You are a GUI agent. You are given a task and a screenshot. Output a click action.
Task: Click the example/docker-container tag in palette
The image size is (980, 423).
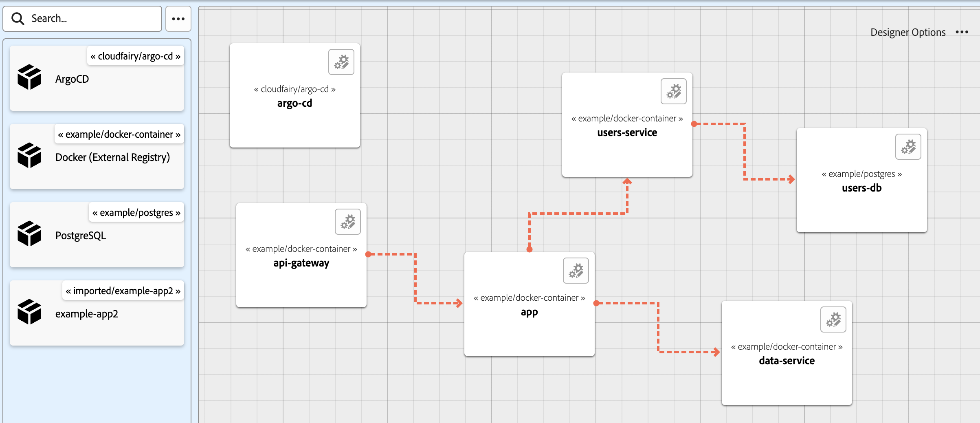point(119,134)
